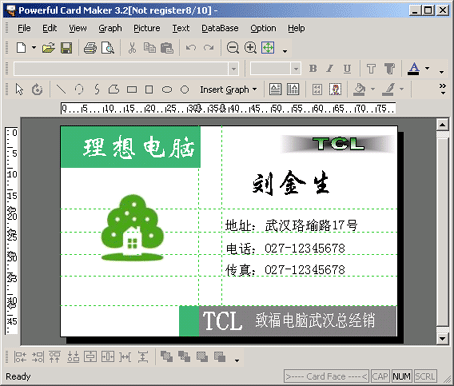Toggle Bold formatting
Screen dimensions: 454x386
point(313,69)
